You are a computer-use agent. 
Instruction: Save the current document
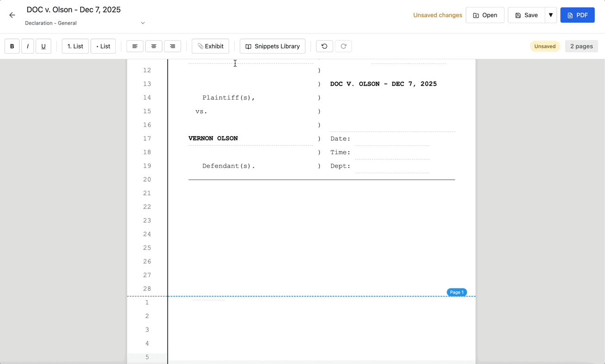coord(526,15)
